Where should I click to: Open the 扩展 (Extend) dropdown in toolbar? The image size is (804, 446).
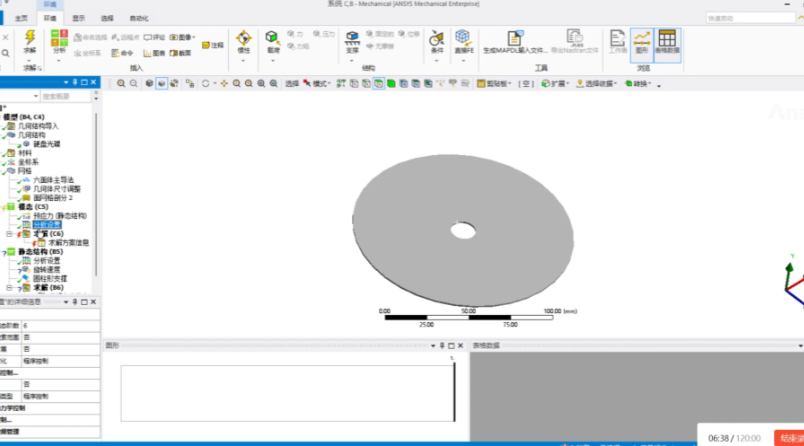[x=557, y=84]
